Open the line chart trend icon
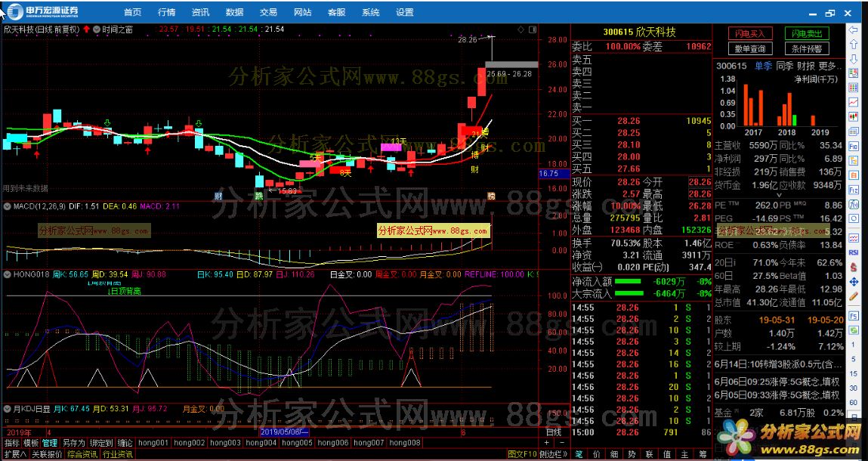This screenshot has height=461, width=868. tap(853, 102)
